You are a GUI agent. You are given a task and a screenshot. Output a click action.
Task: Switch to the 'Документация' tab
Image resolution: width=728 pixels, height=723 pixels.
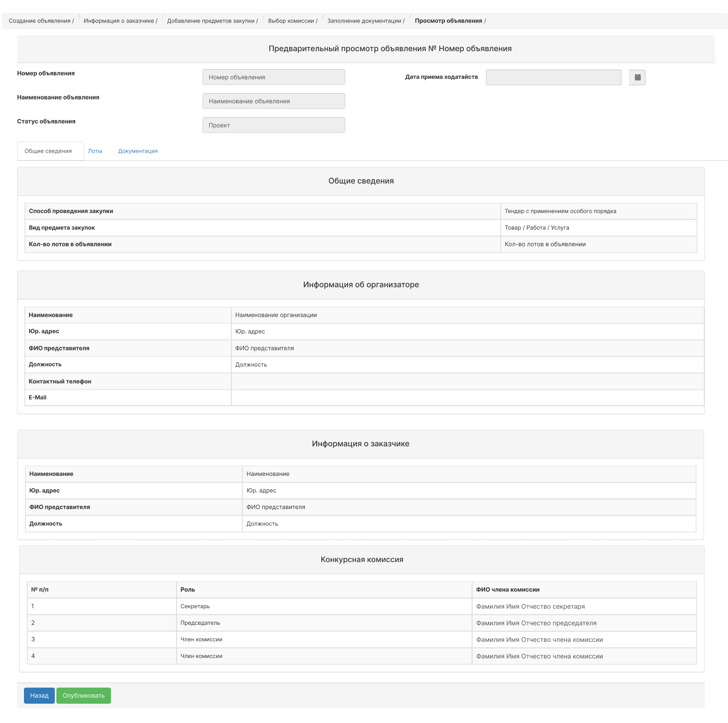pos(138,151)
